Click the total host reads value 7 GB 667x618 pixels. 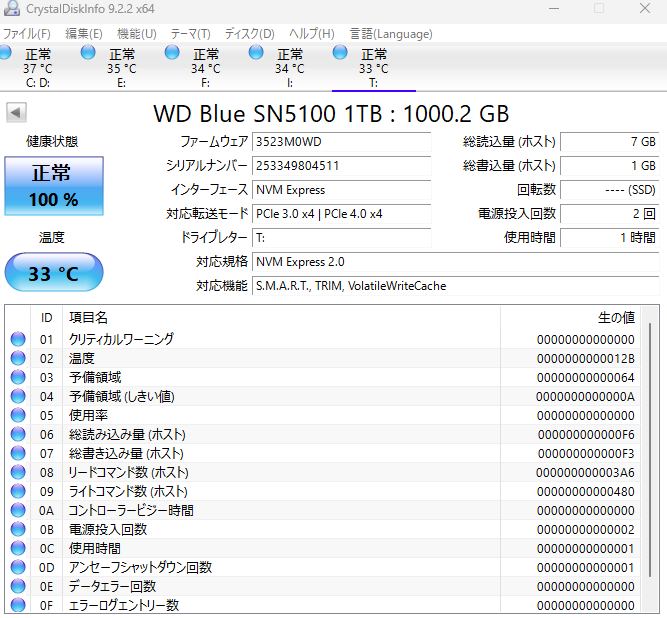coord(610,142)
